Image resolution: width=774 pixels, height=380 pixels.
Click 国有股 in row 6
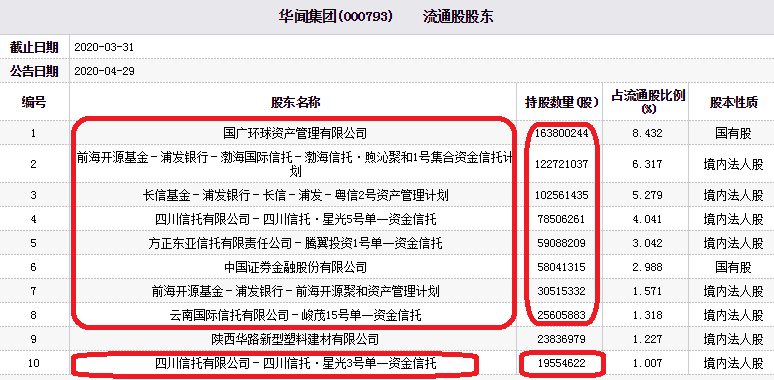pos(734,267)
